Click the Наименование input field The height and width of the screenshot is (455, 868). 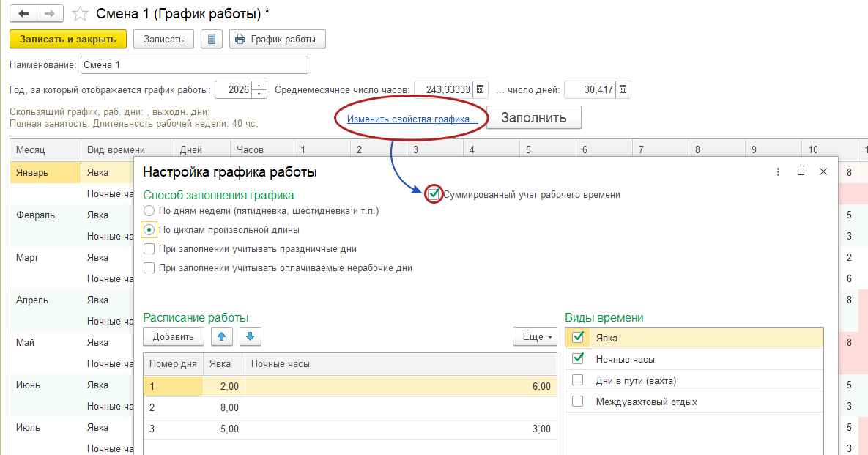[x=194, y=65]
